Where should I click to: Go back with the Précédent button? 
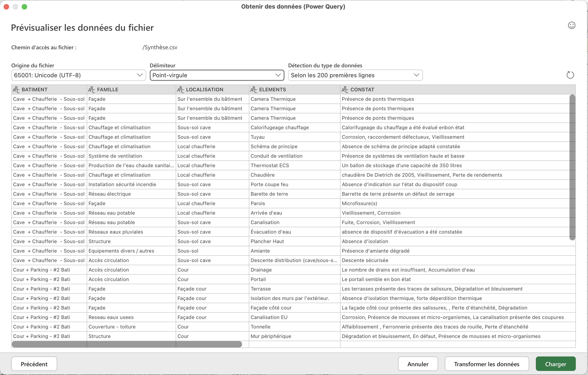(34, 364)
